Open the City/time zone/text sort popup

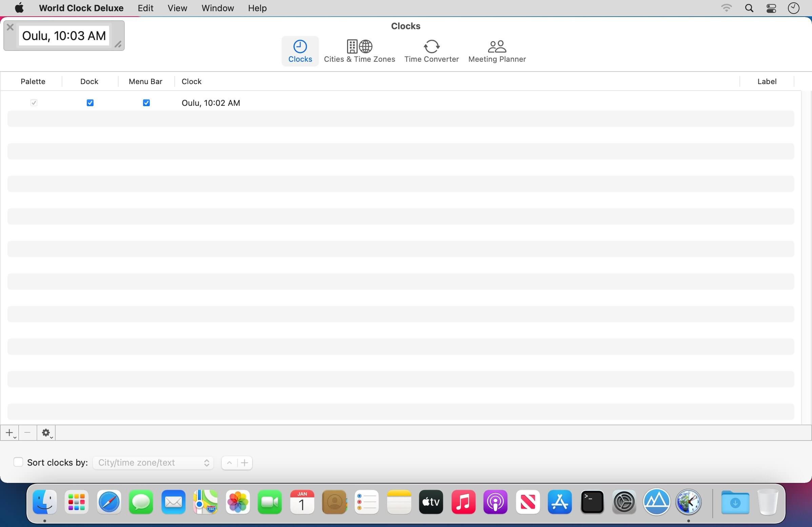point(153,463)
